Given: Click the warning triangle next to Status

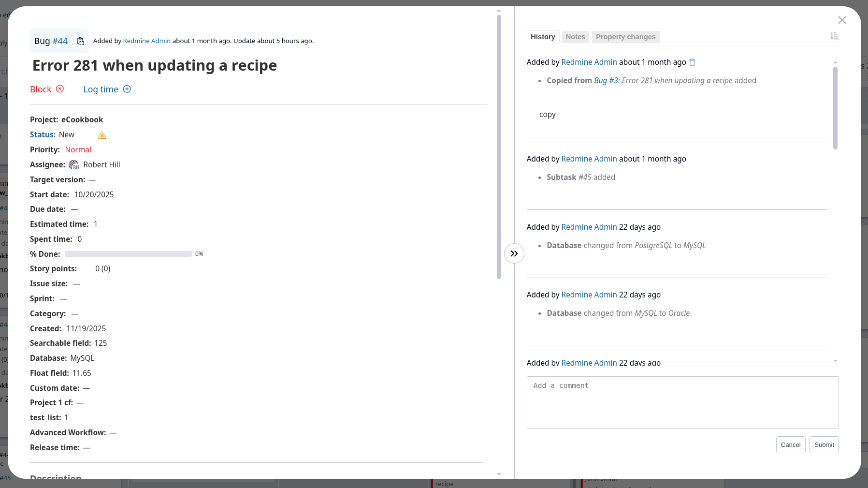Looking at the screenshot, I should coord(101,135).
